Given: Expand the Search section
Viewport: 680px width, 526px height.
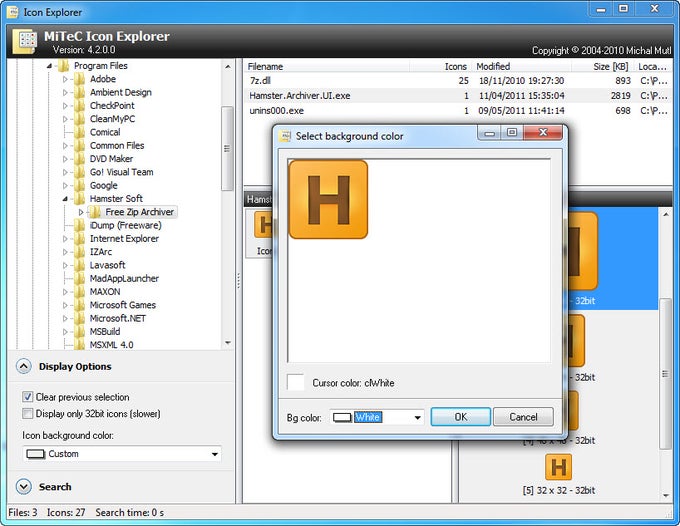Looking at the screenshot, I should [24, 487].
